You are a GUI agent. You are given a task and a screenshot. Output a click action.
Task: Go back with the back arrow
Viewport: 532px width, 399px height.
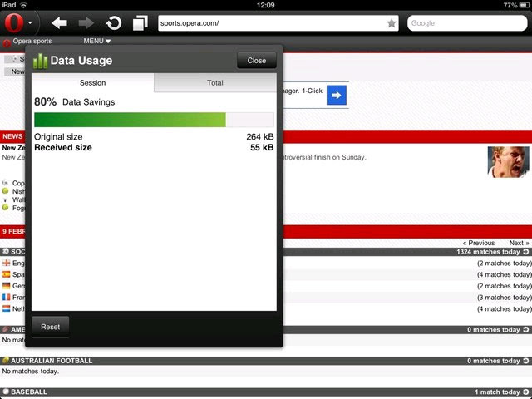tap(59, 23)
